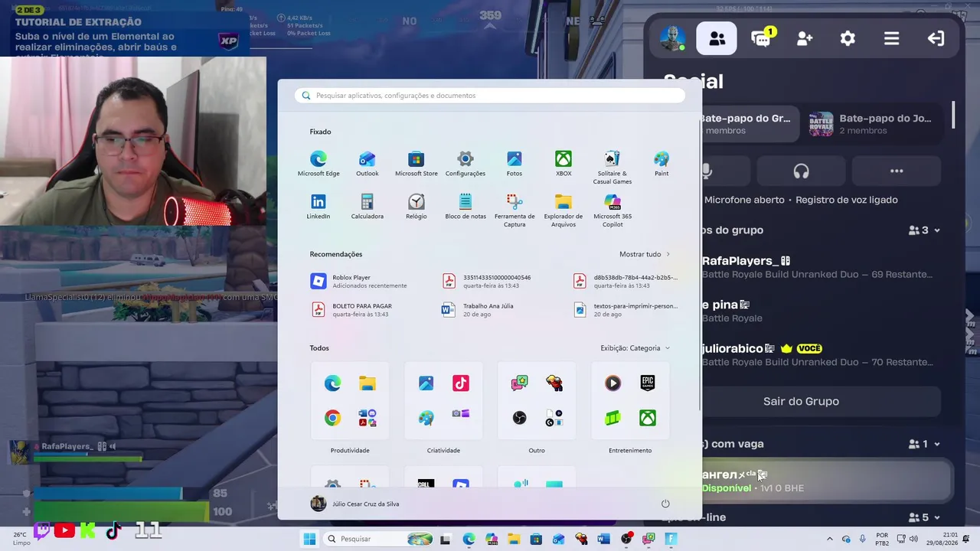Open the Fortnite hamburger menu
Image resolution: width=980 pixels, height=551 pixels.
[891, 38]
